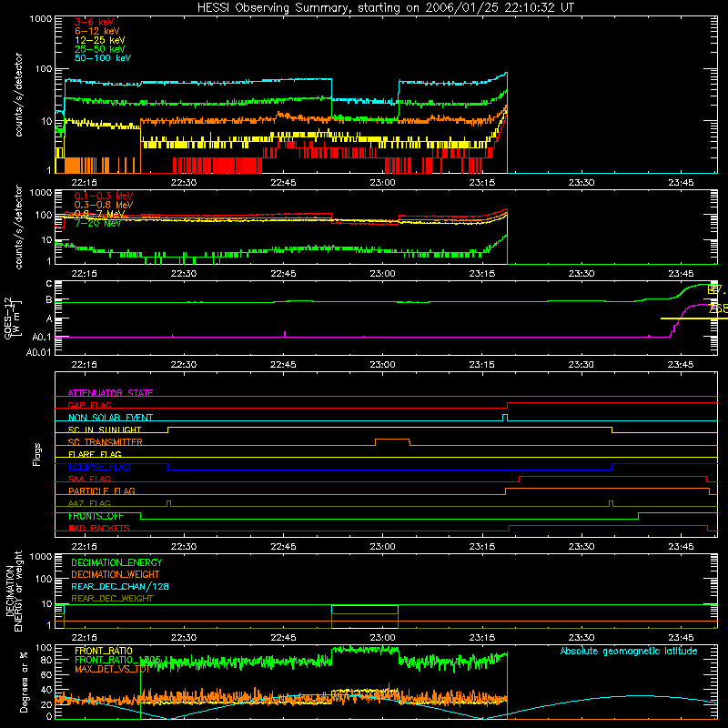The width and height of the screenshot is (728, 728).
Task: Select the PARTICLE_FLAG label
Action: pyautogui.click(x=102, y=490)
